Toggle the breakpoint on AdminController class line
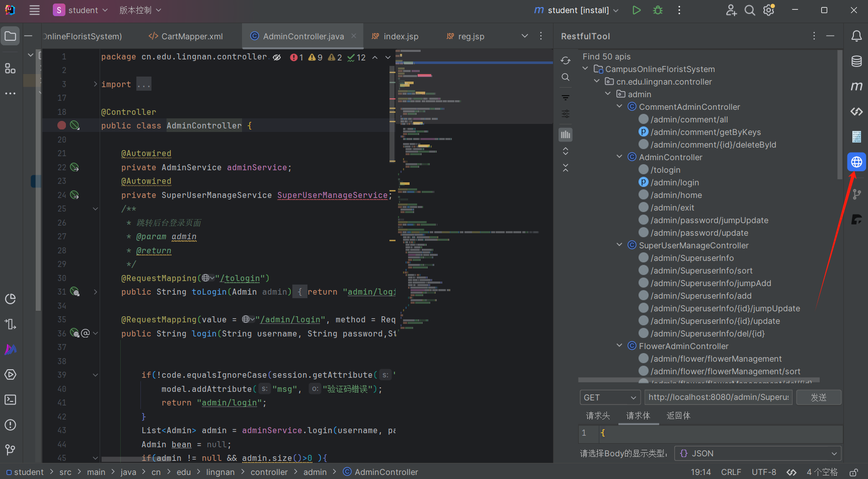 [x=61, y=125]
